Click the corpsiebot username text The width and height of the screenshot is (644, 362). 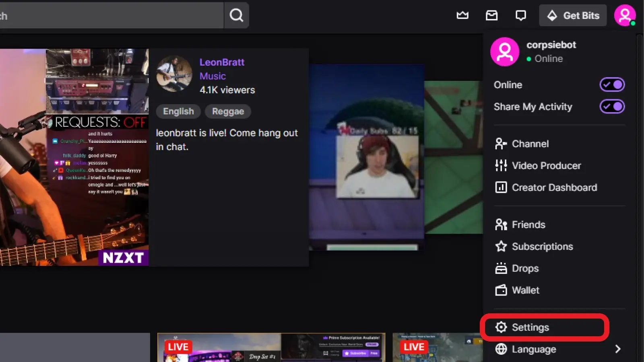[551, 45]
